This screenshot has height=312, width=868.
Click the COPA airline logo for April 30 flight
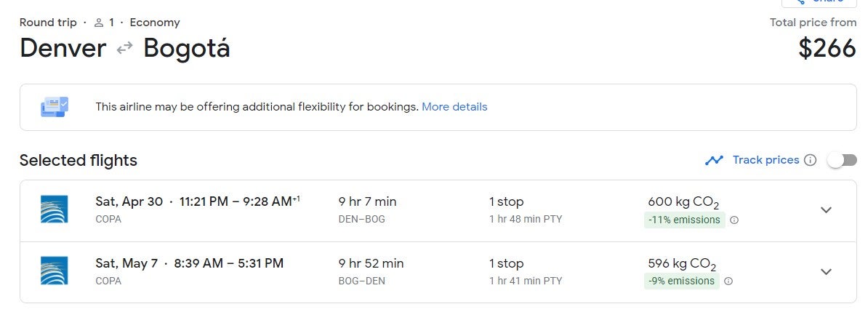(x=55, y=209)
